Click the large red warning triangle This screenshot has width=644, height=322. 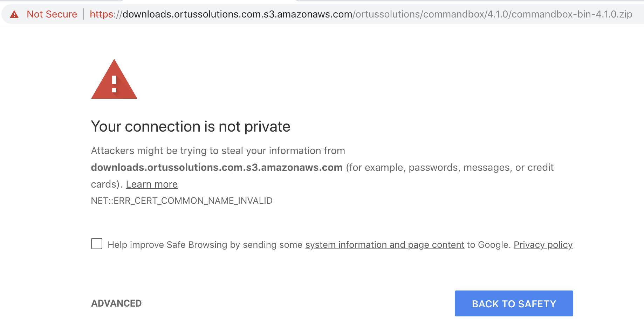114,80
